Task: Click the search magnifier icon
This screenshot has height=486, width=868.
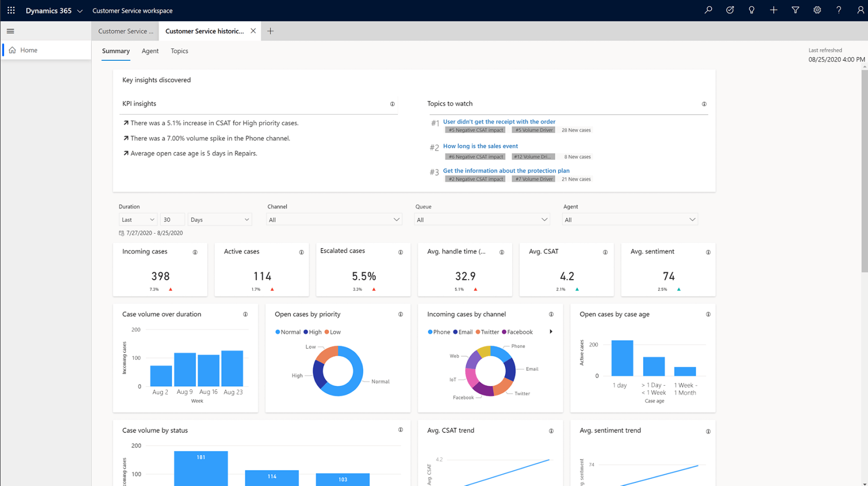Action: pyautogui.click(x=708, y=10)
